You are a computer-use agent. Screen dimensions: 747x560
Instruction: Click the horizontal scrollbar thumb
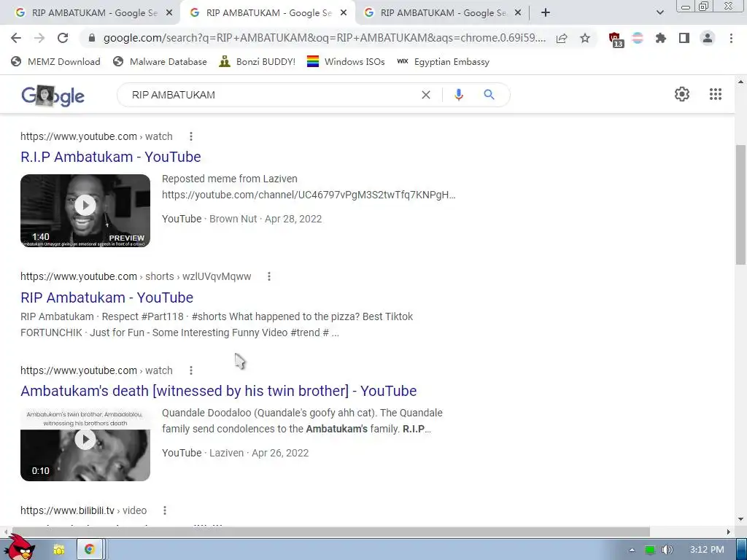[331, 532]
